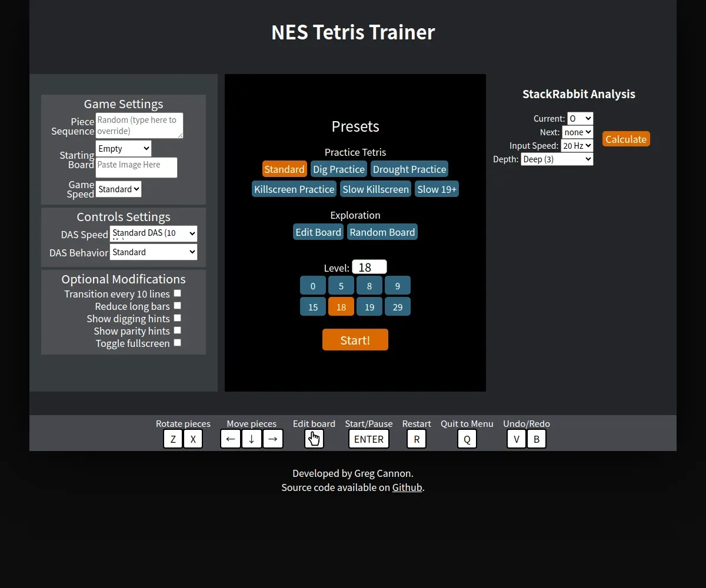The image size is (706, 588).
Task: Click the Random Board button
Action: coord(382,232)
